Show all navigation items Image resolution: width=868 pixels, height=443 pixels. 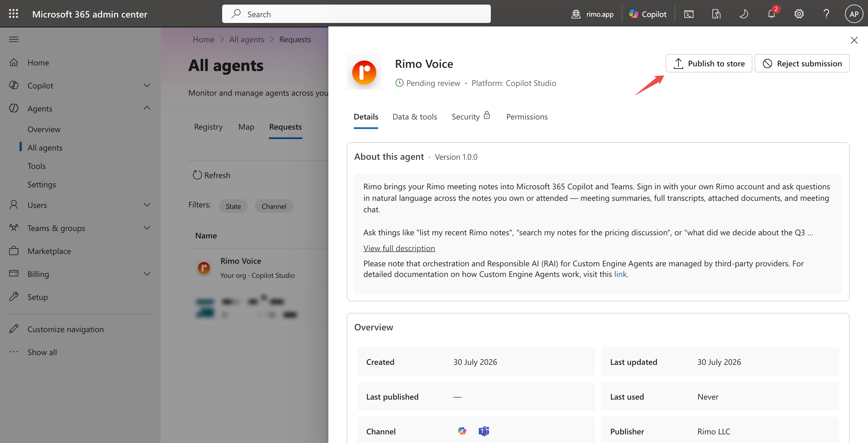pos(42,352)
